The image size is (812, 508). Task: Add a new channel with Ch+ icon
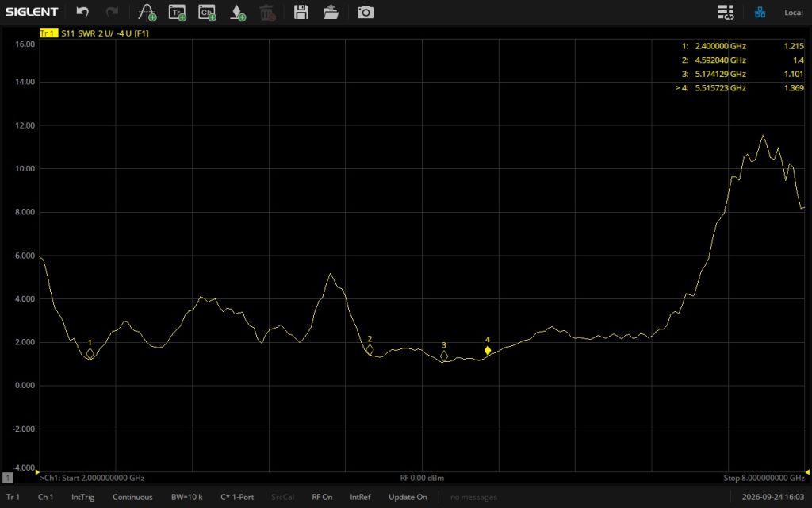click(207, 13)
